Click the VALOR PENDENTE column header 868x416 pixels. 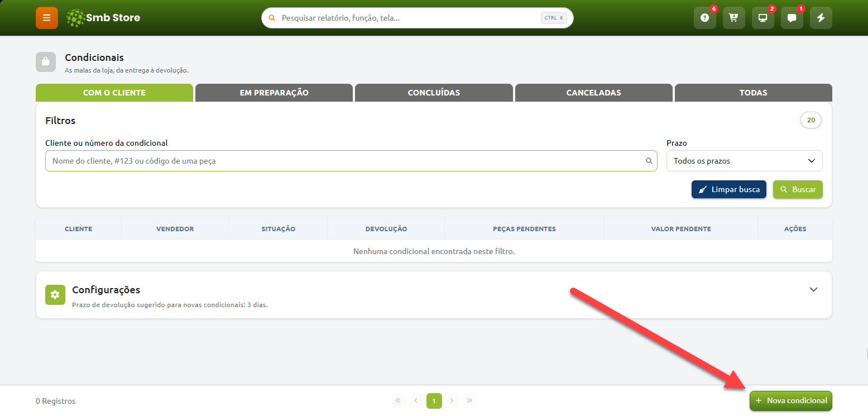pos(681,229)
